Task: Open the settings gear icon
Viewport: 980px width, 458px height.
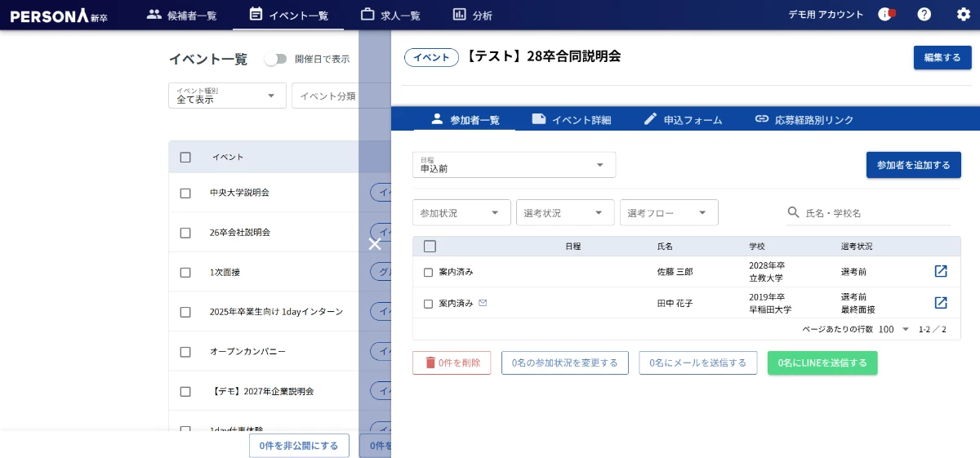Action: pos(964,15)
